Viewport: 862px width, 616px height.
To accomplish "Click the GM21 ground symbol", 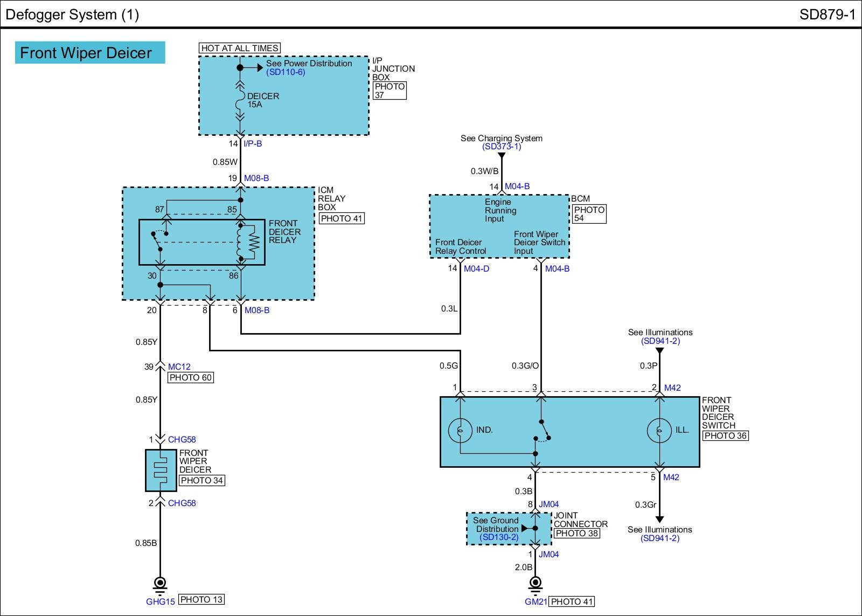I will tap(535, 583).
